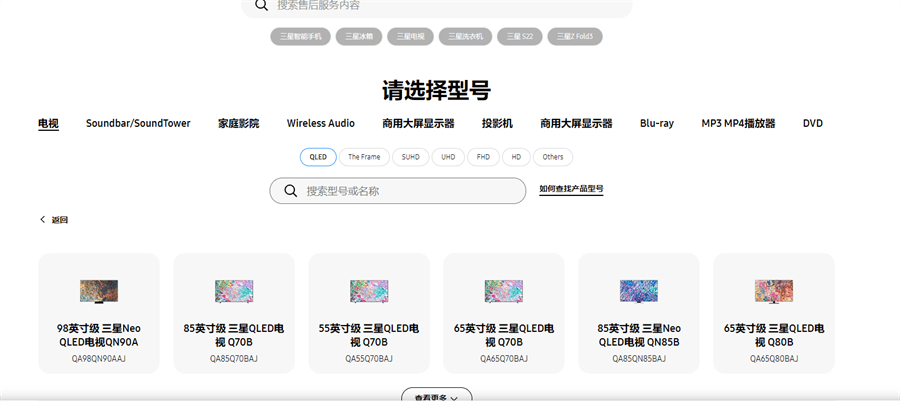Viewport: 900px width, 405px height.
Task: Open the 85英寸级 Neo QLED QN85B TV thumbnail
Action: coord(639,291)
